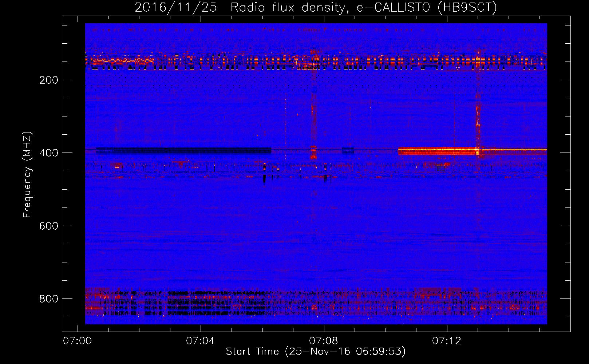Screen dimensions: 589x364
Task: Click the 200 frequency tick label
Action: pyautogui.click(x=49, y=80)
